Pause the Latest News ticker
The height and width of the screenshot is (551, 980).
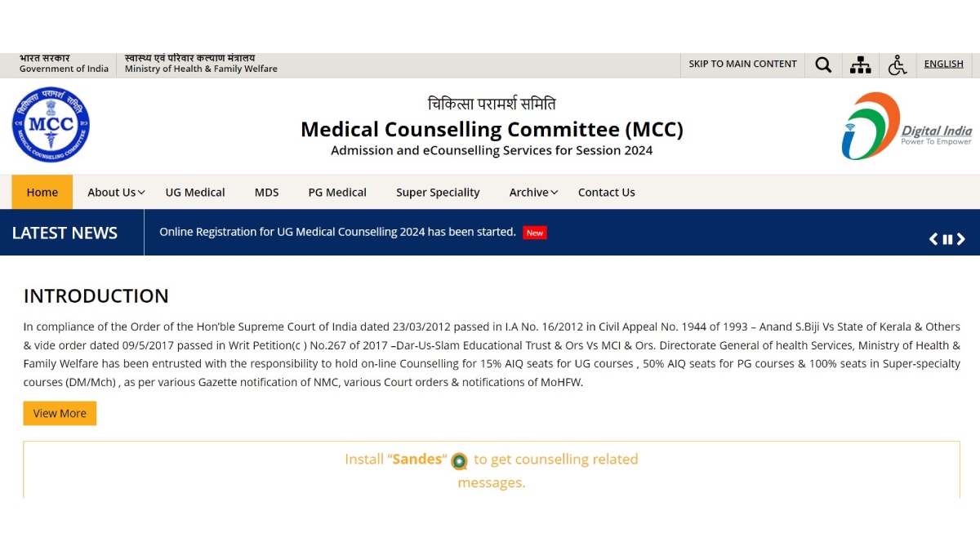click(x=947, y=238)
